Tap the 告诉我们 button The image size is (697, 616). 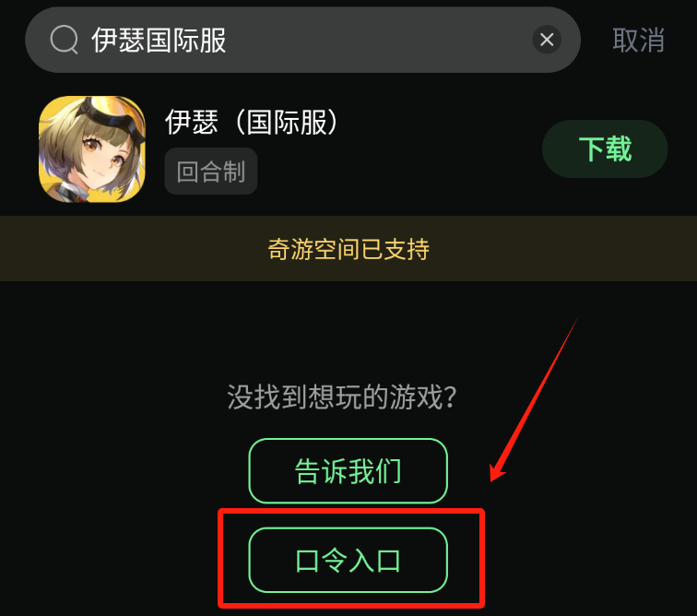[348, 471]
